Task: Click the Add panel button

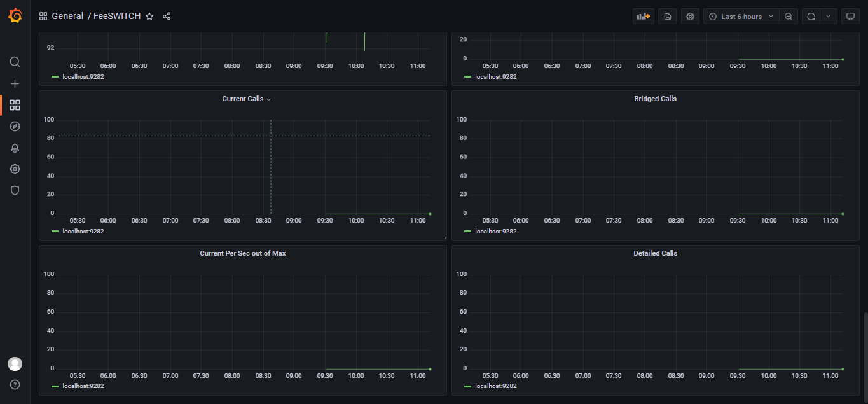Action: point(643,17)
